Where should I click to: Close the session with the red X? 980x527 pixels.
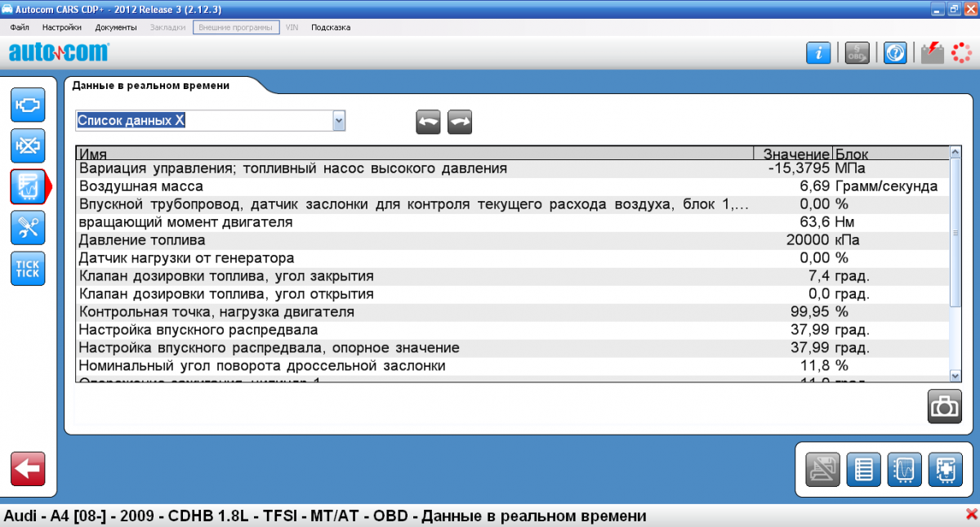(971, 516)
